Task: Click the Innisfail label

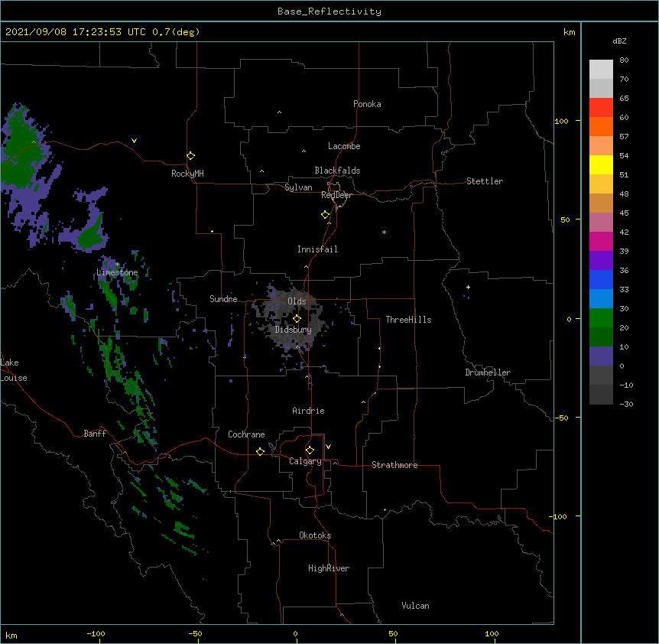Action: coord(317,249)
